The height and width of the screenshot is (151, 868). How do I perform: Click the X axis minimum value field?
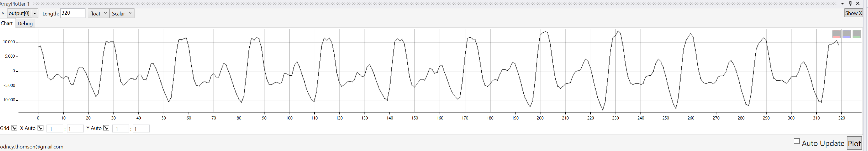click(x=55, y=129)
